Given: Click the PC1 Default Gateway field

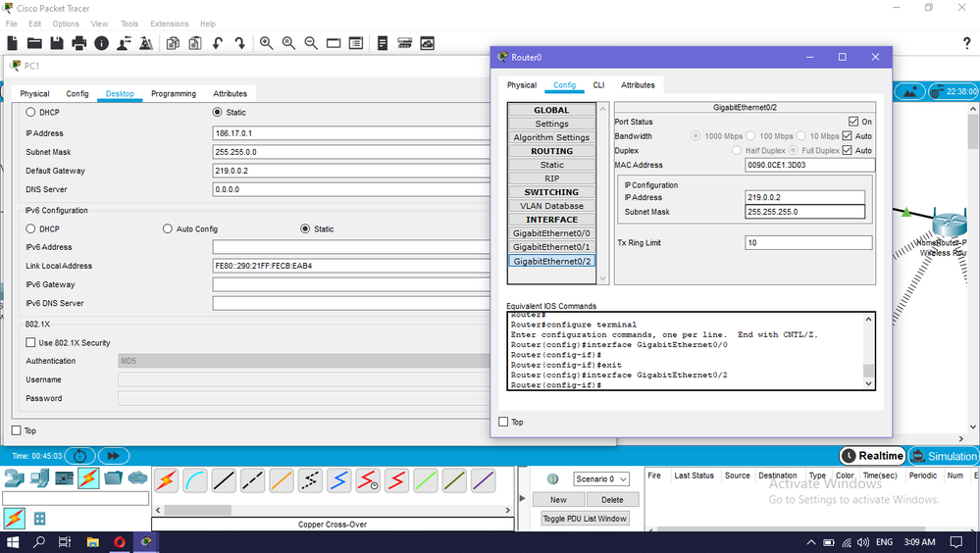Looking at the screenshot, I should coord(351,171).
